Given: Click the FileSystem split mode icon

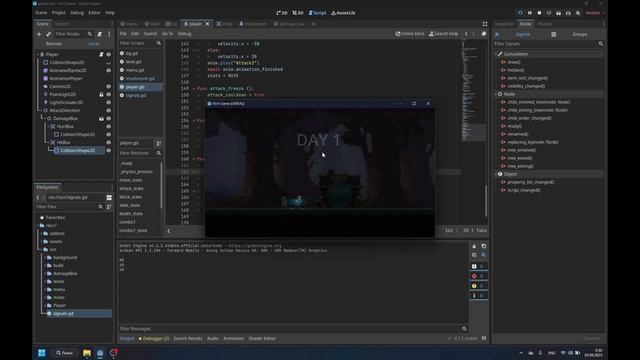Looking at the screenshot, I should point(109,198).
